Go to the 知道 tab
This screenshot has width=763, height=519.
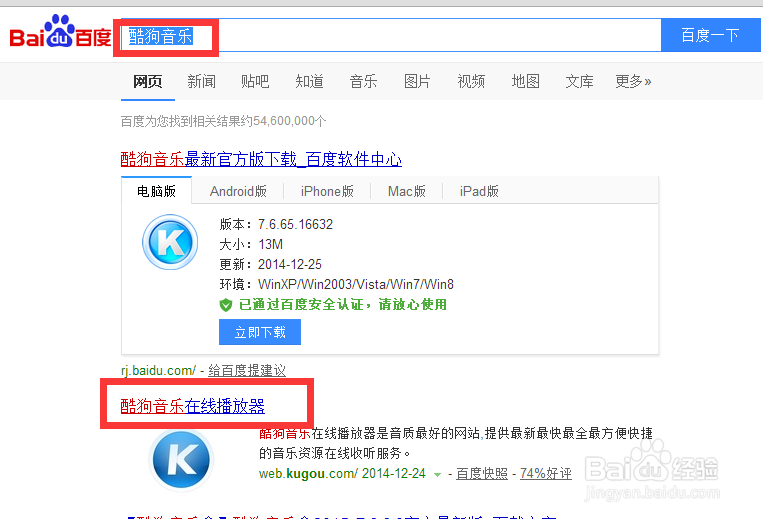(309, 81)
